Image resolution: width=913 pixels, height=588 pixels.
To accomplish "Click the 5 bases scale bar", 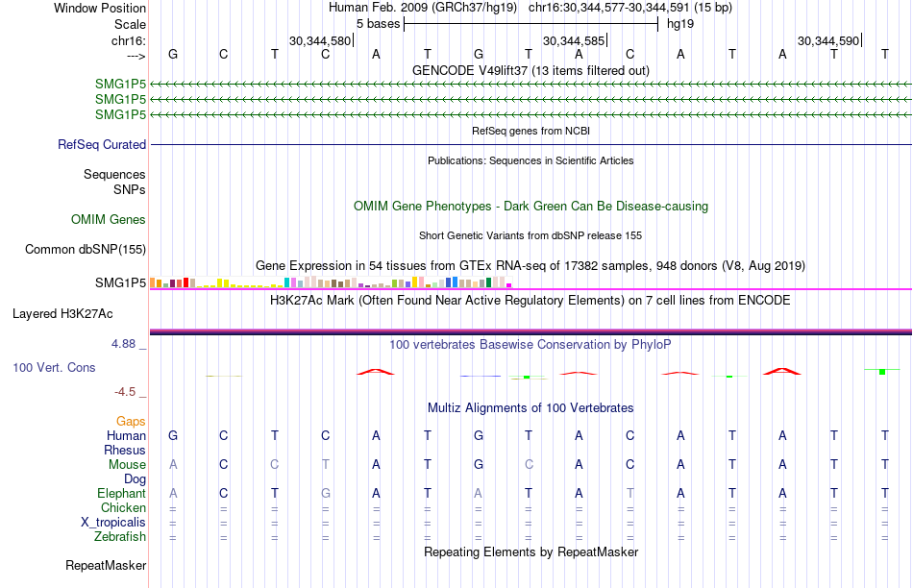I will [x=531, y=24].
